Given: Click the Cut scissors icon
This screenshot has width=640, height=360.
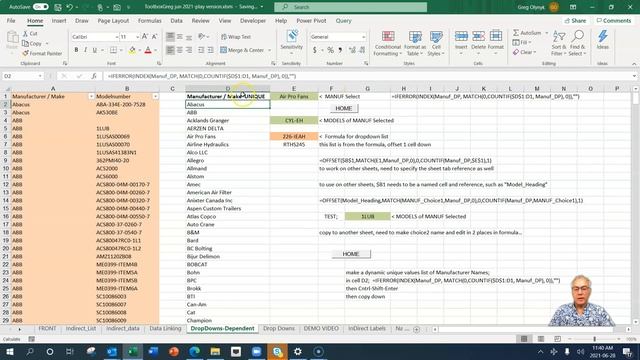Looking at the screenshot, I should (25, 33).
